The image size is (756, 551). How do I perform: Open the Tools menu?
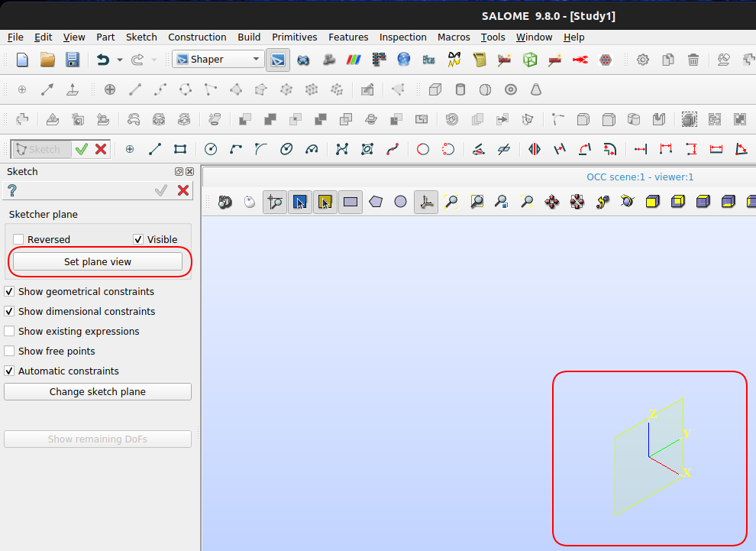493,37
